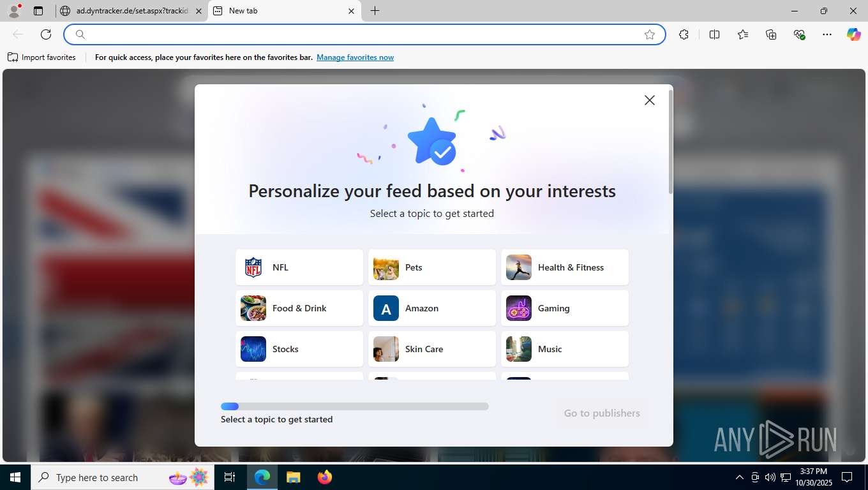868x490 pixels.
Task: Show hidden system tray icons
Action: [x=740, y=477]
